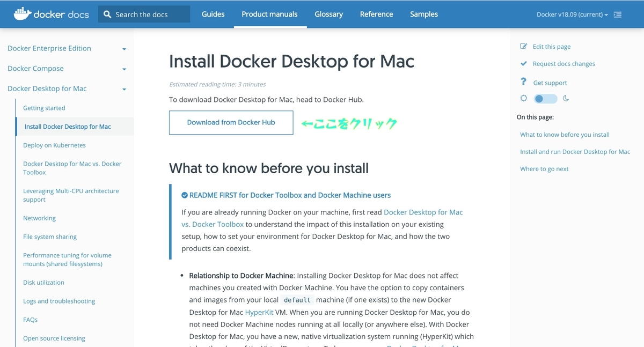Open the Get support link
Screen dimensions: 644x347
tap(550, 83)
